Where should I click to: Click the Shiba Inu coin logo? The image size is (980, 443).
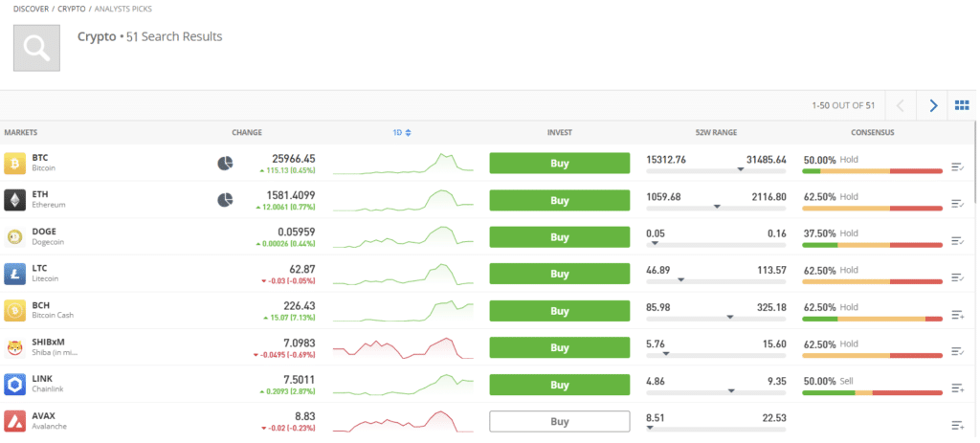click(15, 347)
